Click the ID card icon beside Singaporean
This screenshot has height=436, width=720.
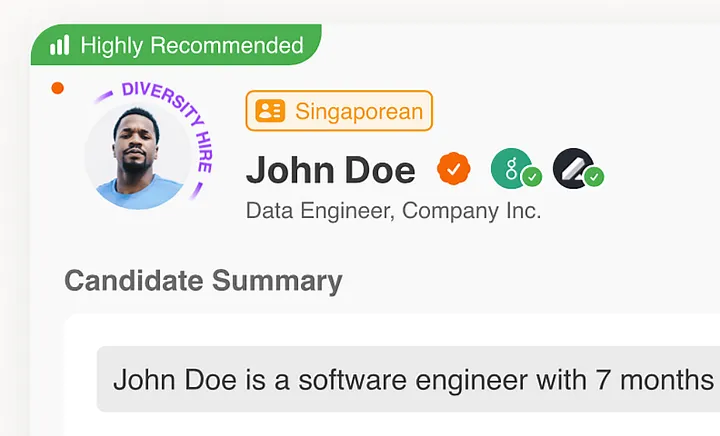[x=270, y=111]
